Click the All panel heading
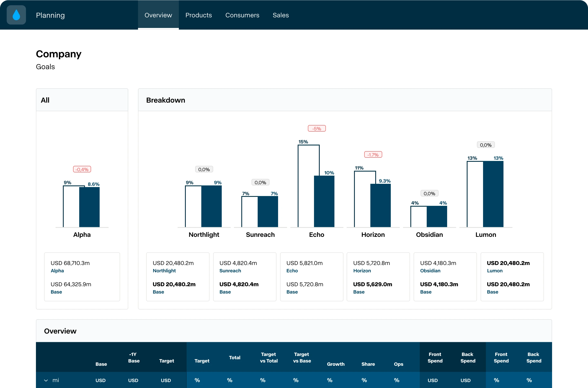 (x=45, y=100)
